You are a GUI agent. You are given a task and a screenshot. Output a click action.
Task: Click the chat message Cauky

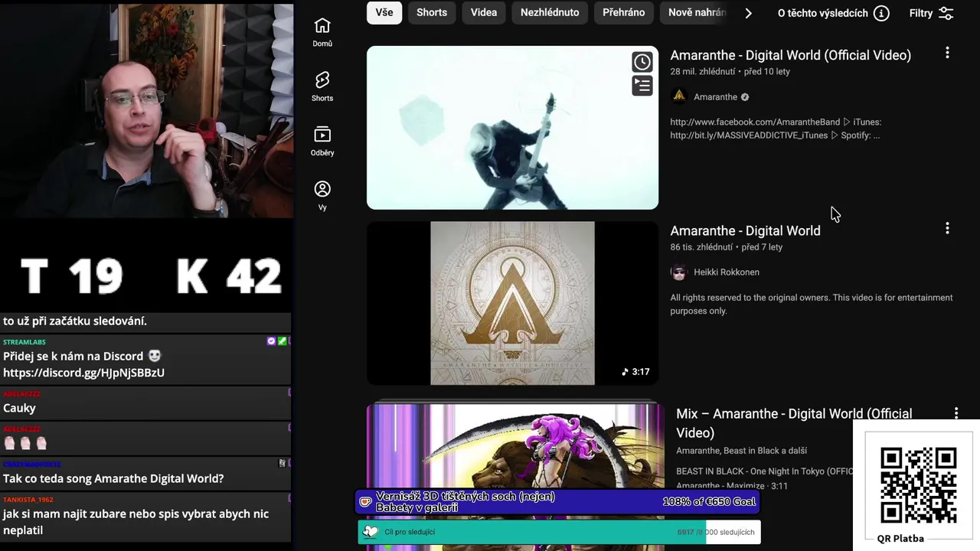[19, 408]
